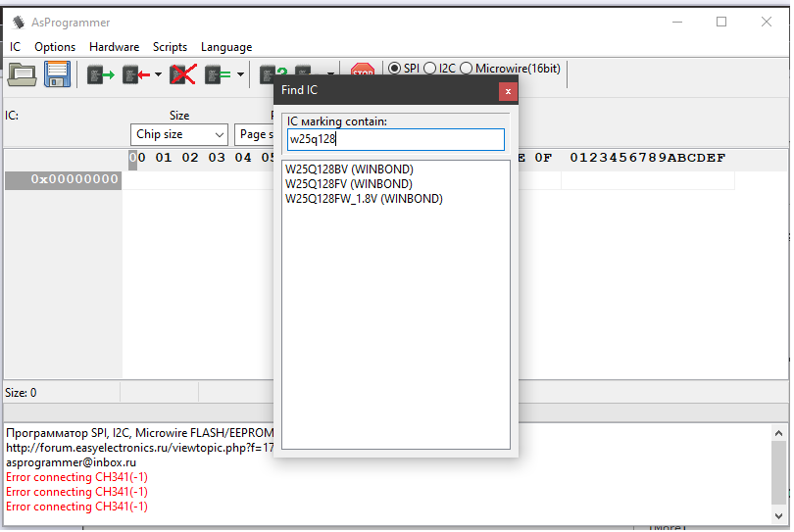Maximize the AsProgrammer window

tap(721, 22)
